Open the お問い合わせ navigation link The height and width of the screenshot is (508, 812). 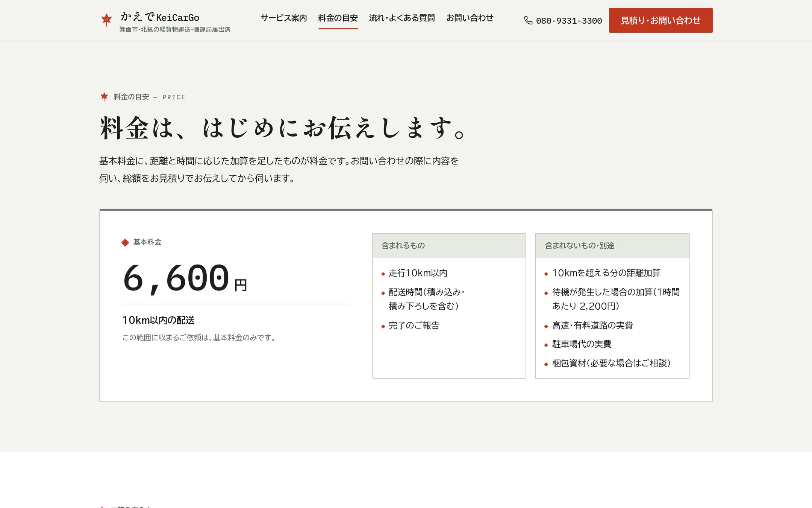tap(470, 18)
